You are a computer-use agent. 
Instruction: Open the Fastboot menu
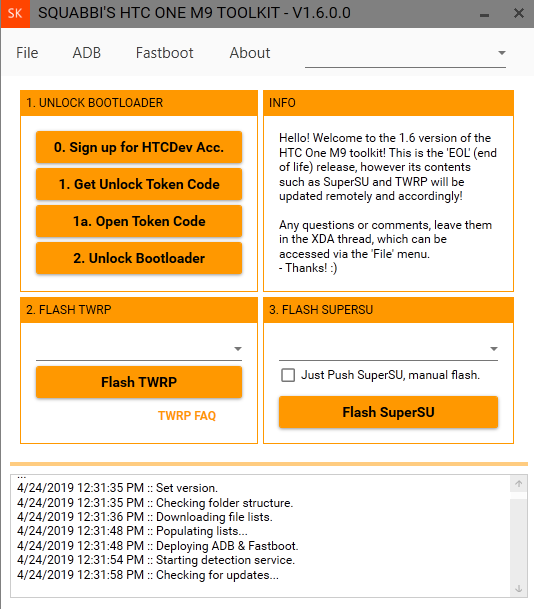164,53
